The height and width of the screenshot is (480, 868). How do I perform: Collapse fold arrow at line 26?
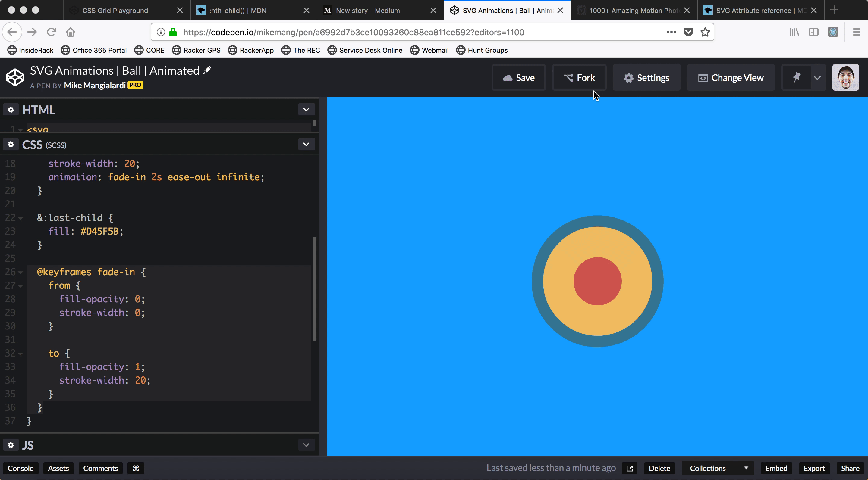(20, 272)
